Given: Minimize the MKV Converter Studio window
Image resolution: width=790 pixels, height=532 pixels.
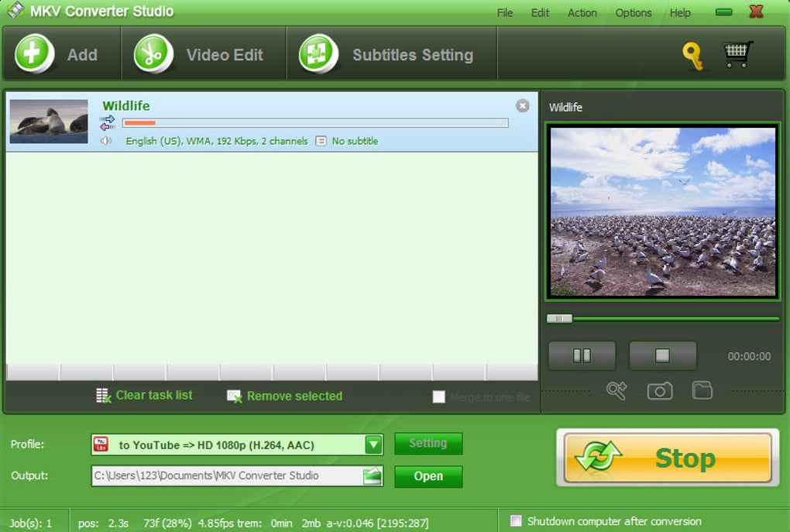Looking at the screenshot, I should click(723, 12).
